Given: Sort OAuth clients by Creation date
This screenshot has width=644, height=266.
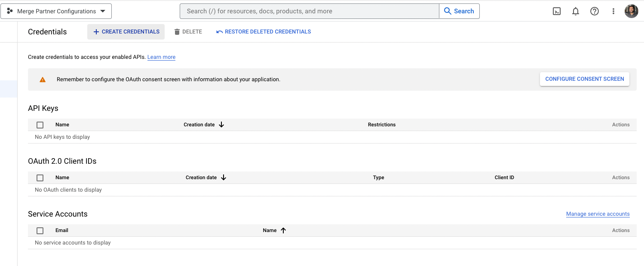Looking at the screenshot, I should (x=223, y=177).
